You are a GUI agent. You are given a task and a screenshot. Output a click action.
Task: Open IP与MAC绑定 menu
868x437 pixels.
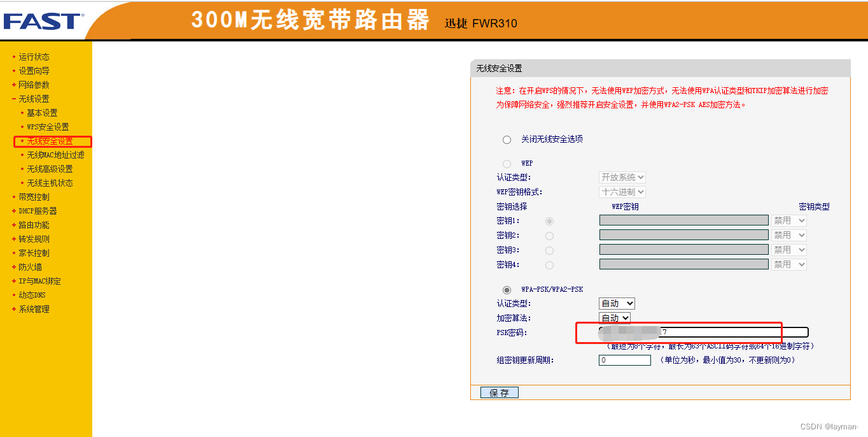click(x=39, y=281)
